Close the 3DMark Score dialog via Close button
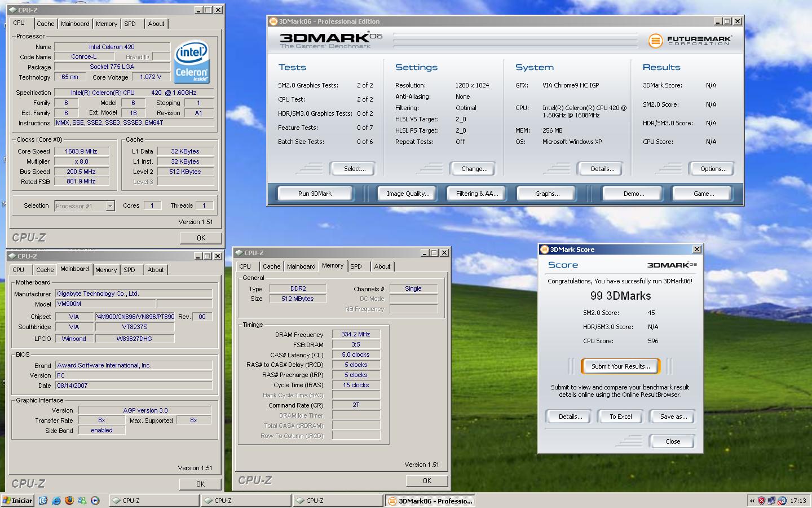The height and width of the screenshot is (508, 812). tap(672, 441)
